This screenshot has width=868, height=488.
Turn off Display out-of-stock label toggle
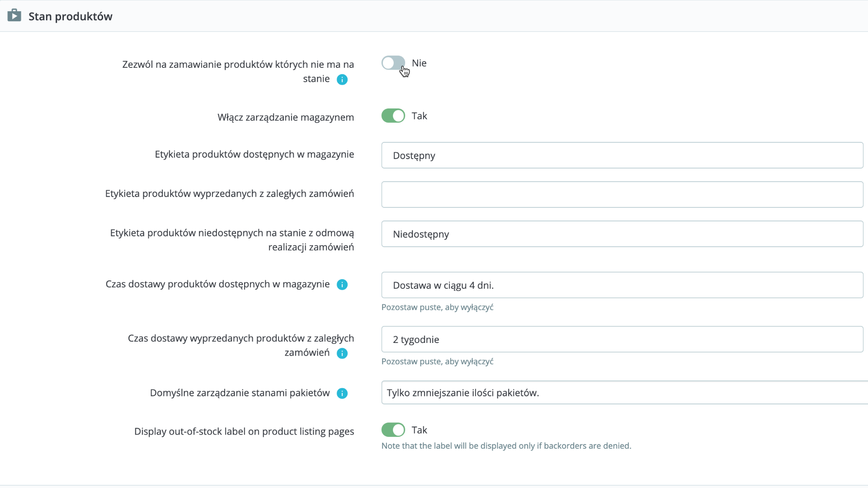point(393,430)
